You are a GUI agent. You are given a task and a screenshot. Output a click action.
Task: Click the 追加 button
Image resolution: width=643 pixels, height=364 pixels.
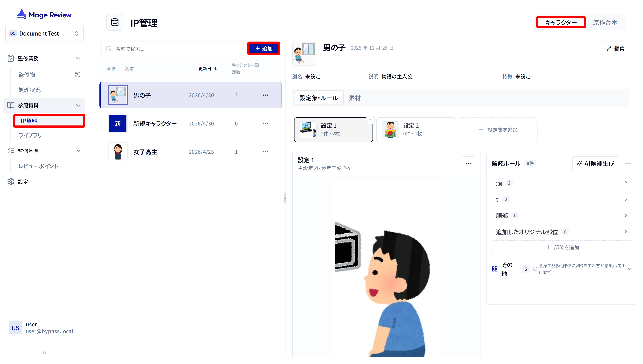click(263, 49)
